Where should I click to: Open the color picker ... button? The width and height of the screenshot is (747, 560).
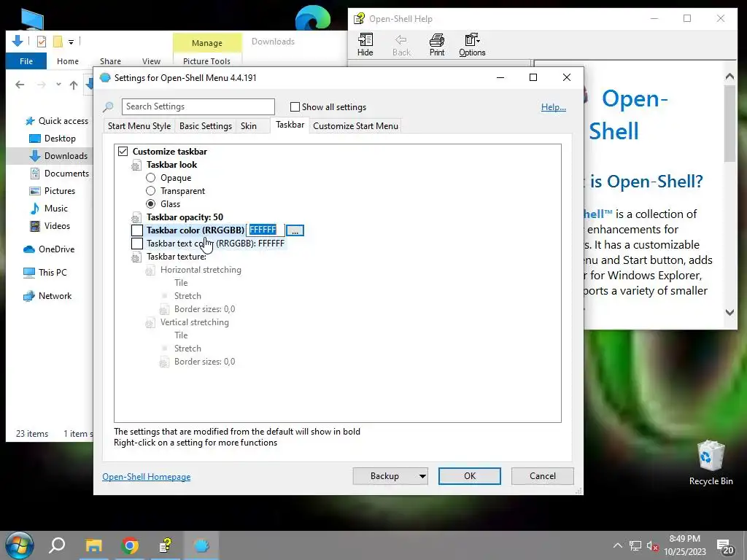(295, 230)
